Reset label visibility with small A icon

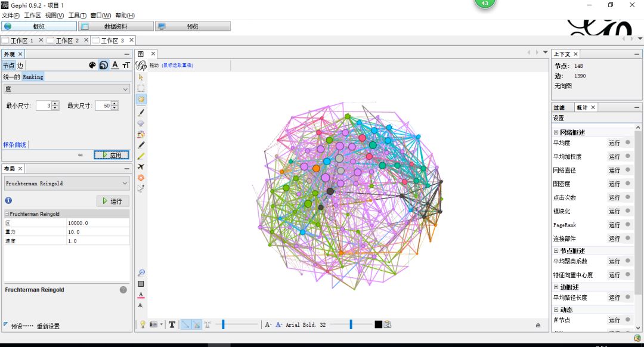141,305
